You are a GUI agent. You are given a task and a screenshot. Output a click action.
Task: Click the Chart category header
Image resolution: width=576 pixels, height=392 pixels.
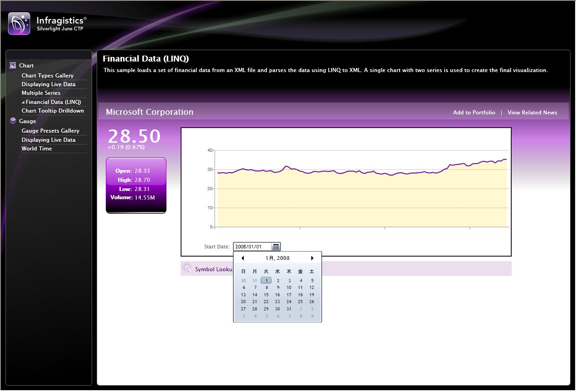(x=26, y=66)
